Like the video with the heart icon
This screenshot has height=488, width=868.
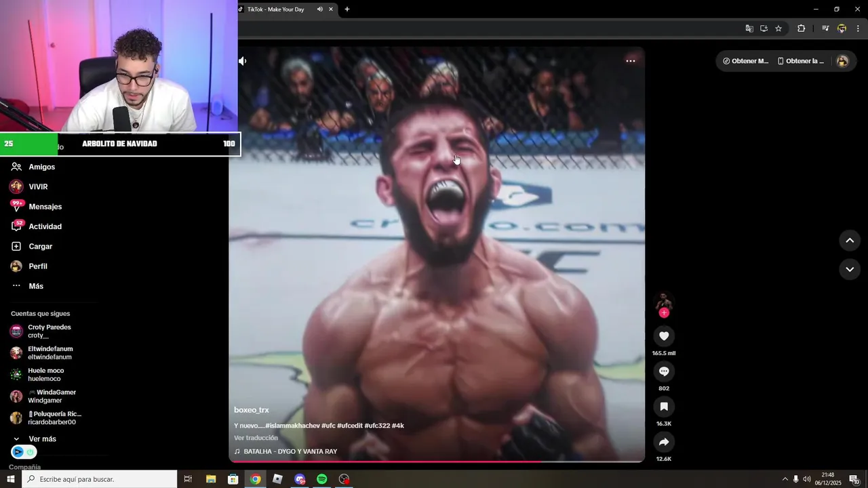click(x=664, y=336)
